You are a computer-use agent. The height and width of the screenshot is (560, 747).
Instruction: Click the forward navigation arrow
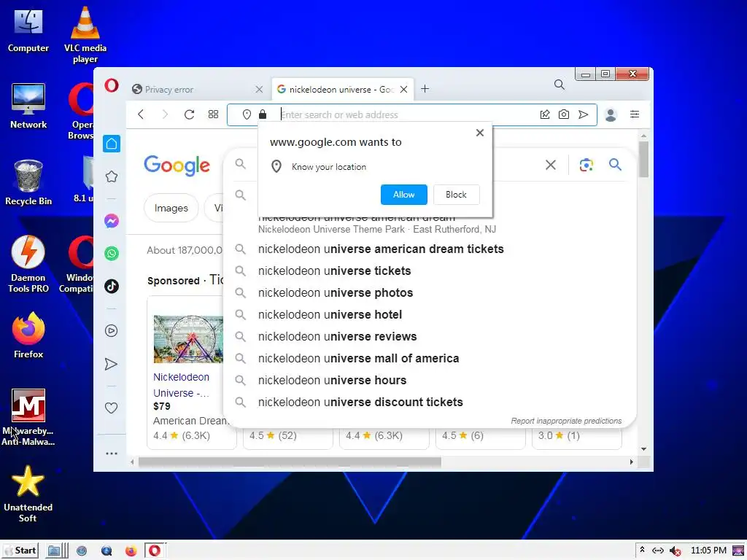(x=165, y=114)
